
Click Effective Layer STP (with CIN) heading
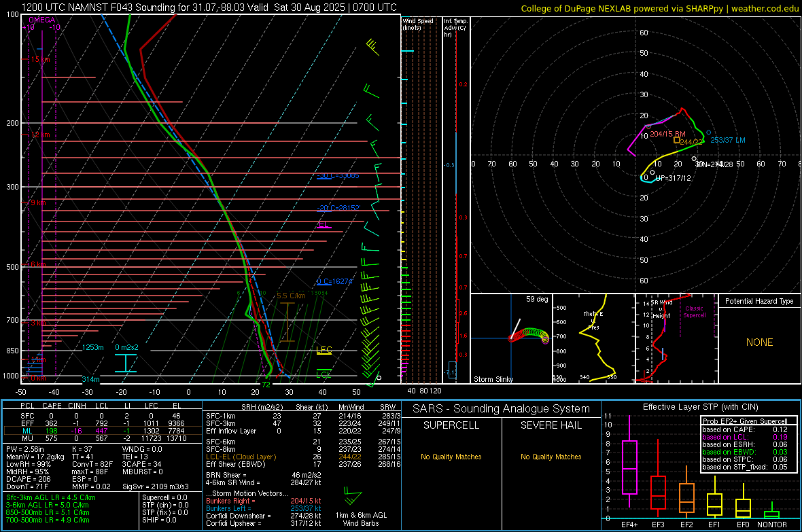point(700,407)
